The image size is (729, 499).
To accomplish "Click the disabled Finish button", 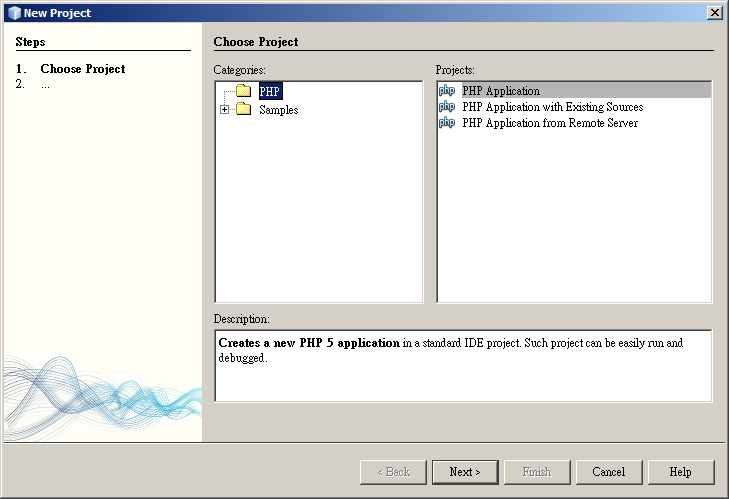I will coord(537,472).
